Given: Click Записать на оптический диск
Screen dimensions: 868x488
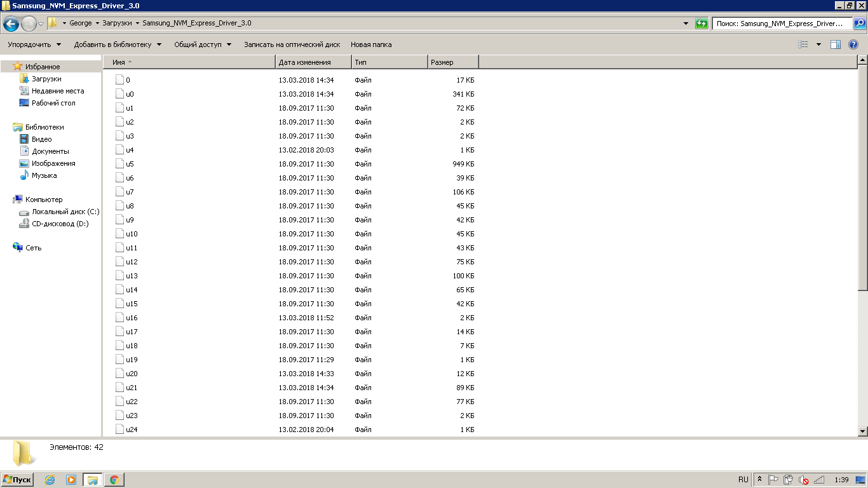Looking at the screenshot, I should [292, 44].
